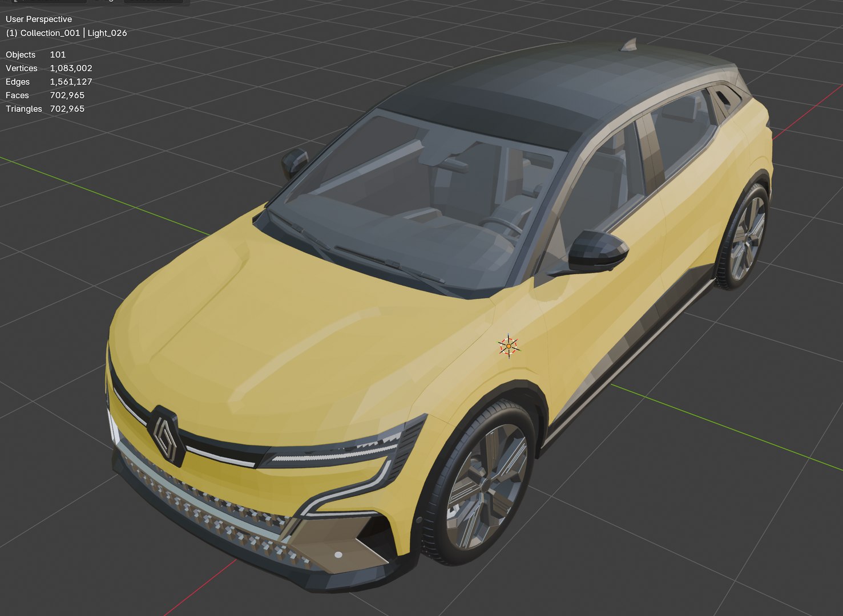Select the Renault diamond logo on the grille
Viewport: 843px width, 616px height.
pyautogui.click(x=166, y=436)
